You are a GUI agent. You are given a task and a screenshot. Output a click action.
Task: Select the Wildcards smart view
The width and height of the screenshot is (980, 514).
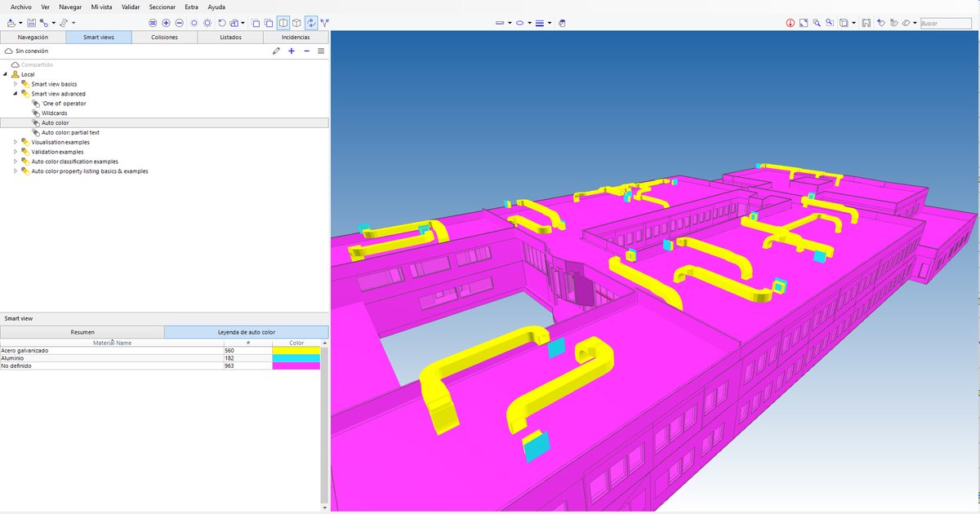[54, 113]
